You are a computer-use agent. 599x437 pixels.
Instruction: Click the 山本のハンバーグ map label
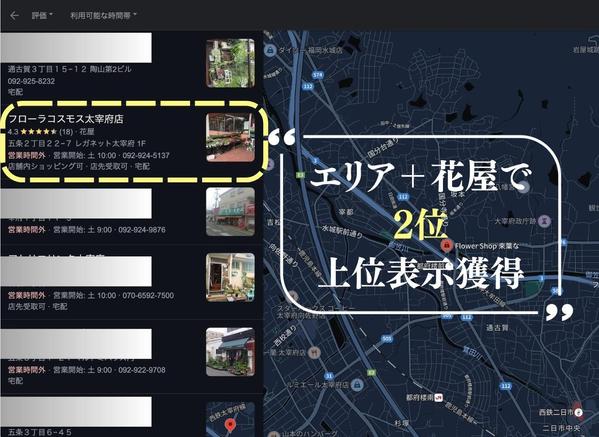click(309, 434)
